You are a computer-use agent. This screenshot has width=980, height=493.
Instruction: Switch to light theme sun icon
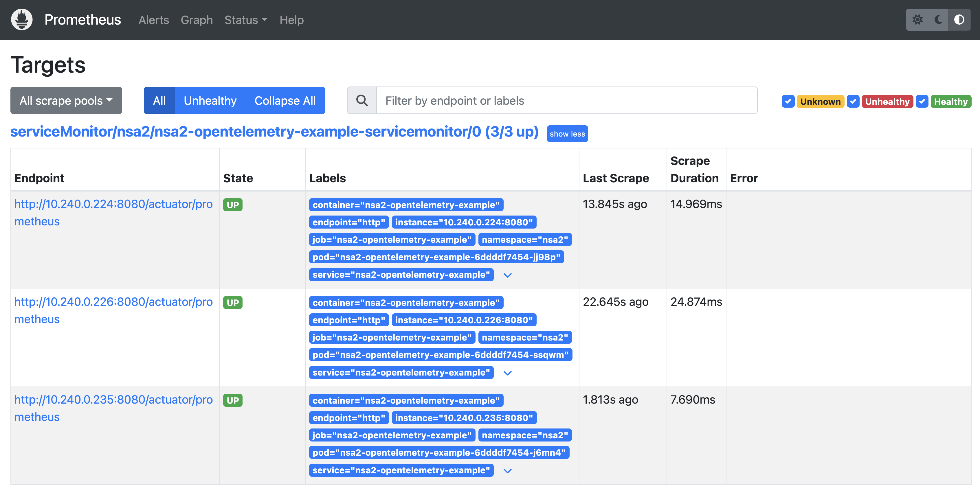917,19
